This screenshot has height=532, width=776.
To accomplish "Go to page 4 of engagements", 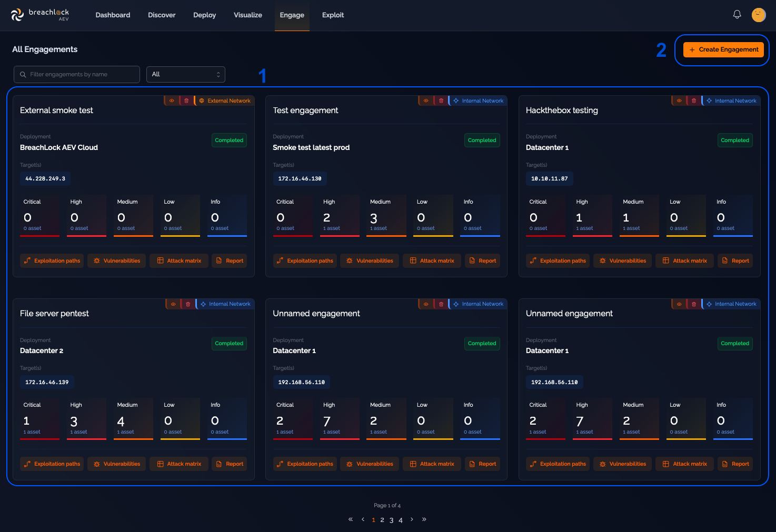I will point(401,520).
